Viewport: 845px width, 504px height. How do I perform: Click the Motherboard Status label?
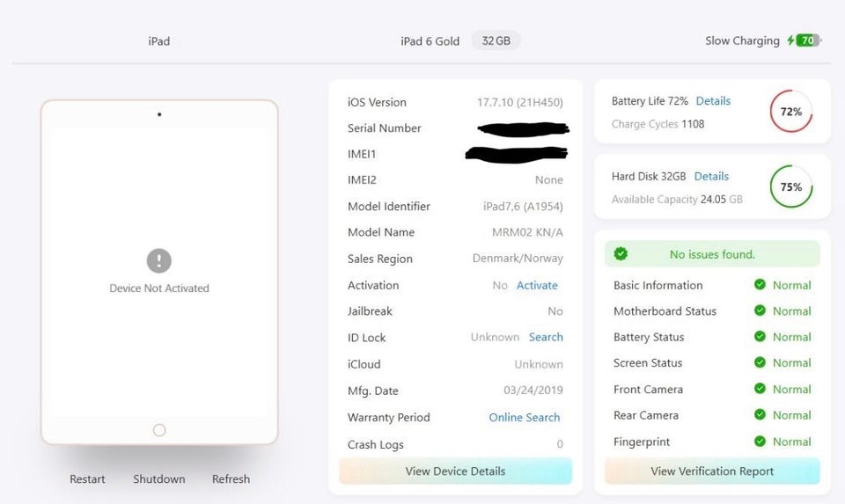point(665,311)
